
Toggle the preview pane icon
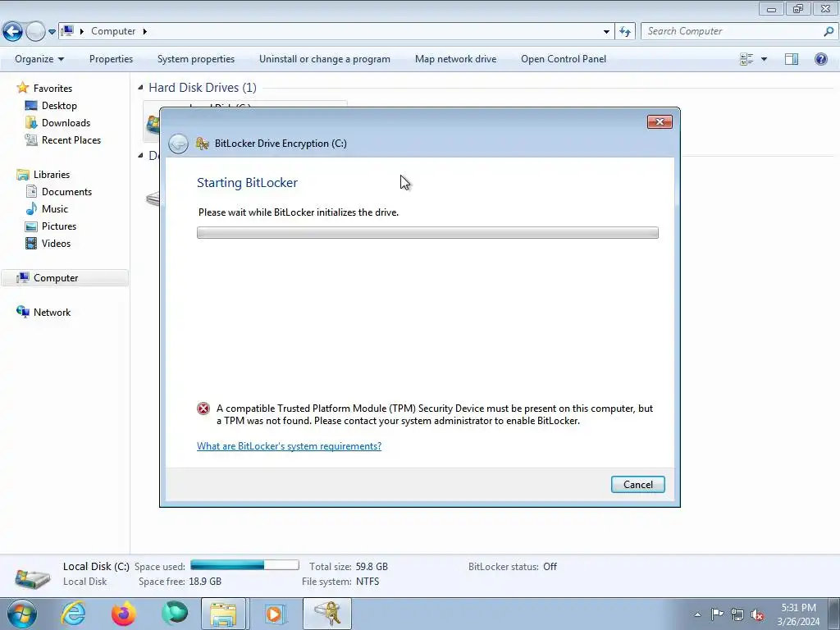coord(792,59)
